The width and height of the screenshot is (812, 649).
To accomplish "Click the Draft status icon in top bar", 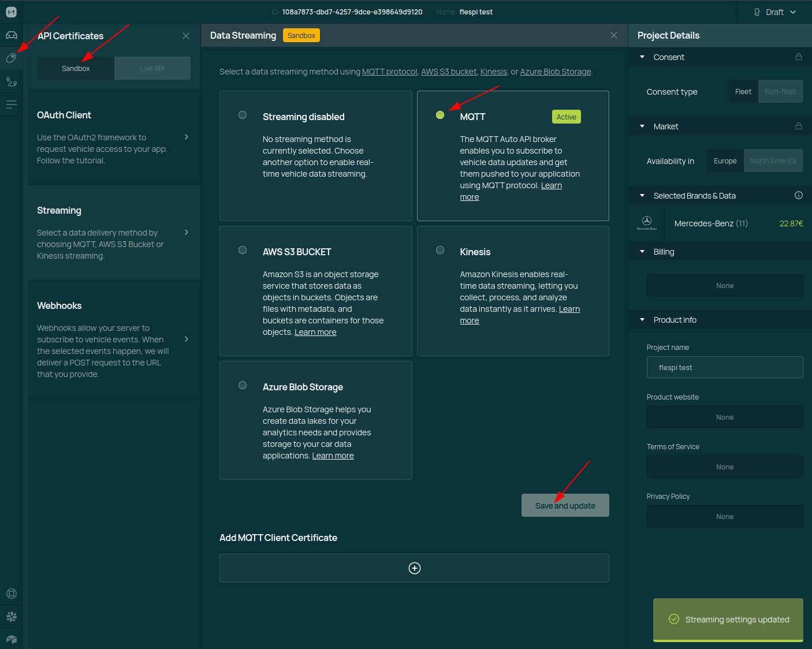I will click(x=757, y=12).
